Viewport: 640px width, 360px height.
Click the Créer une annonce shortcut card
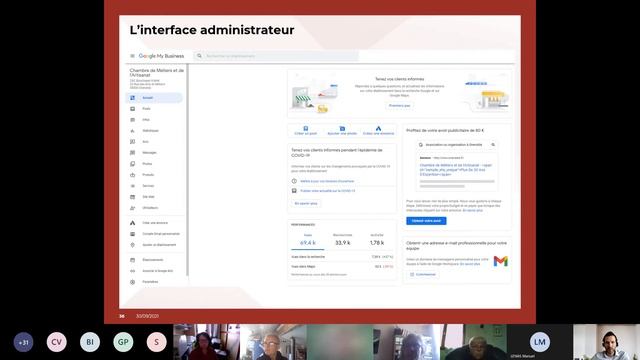[378, 131]
